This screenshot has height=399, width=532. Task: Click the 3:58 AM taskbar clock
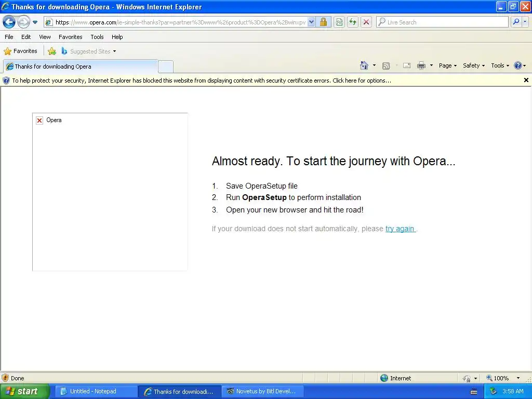pyautogui.click(x=513, y=391)
